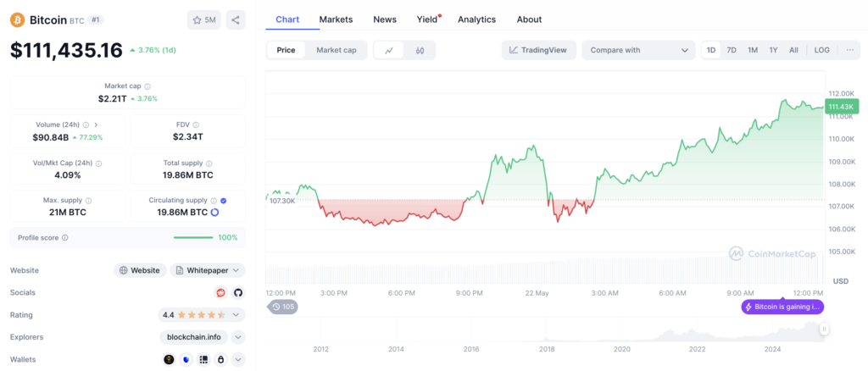868x371 pixels.
Task: Show info icon for Max. supply
Action: tap(88, 201)
